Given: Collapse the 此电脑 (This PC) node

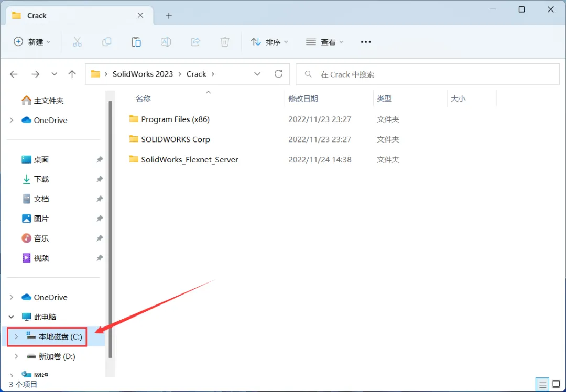Looking at the screenshot, I should pos(12,317).
